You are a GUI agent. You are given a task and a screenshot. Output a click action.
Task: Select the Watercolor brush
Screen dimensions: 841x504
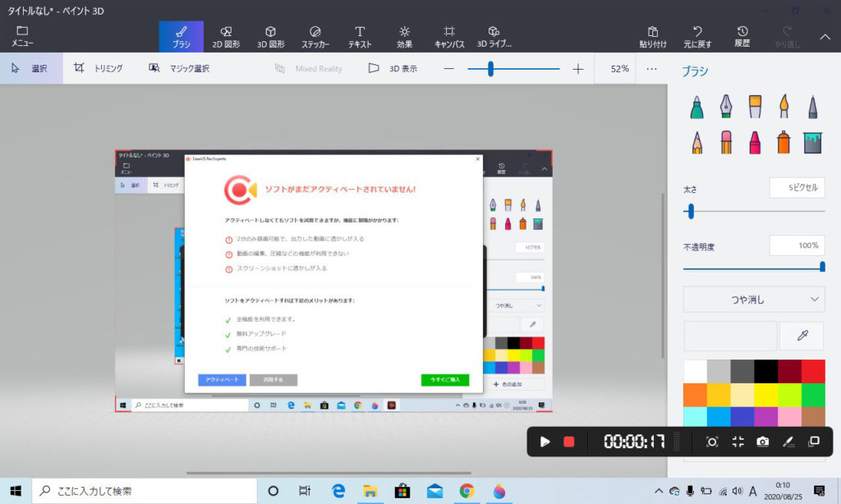(x=784, y=107)
